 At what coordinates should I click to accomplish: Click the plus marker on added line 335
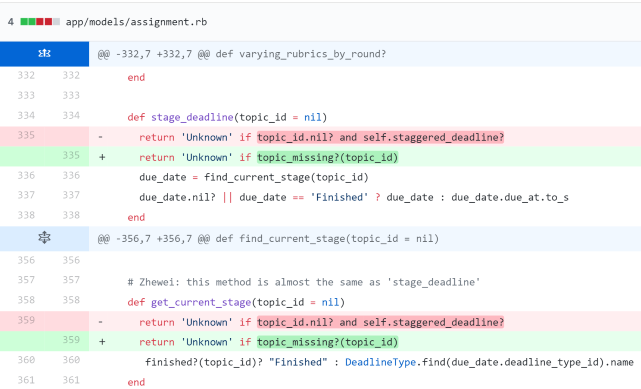102,157
